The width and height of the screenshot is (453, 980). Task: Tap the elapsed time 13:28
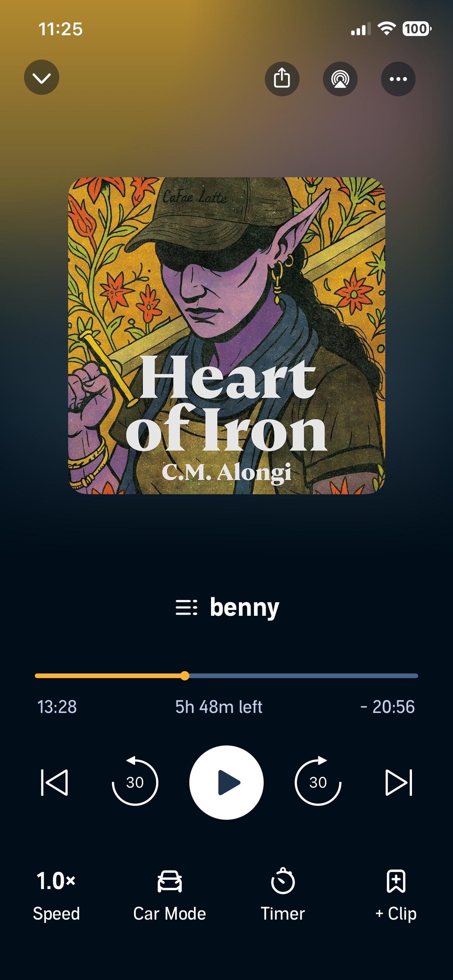point(57,707)
